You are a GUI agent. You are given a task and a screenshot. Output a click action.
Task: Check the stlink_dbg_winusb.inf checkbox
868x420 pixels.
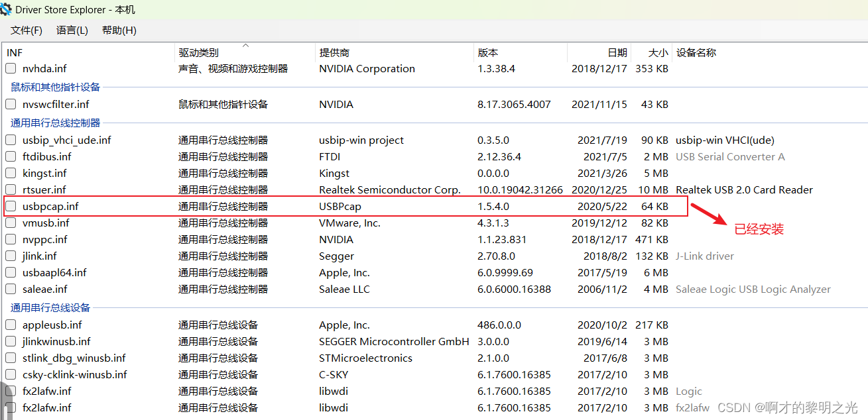pos(11,358)
